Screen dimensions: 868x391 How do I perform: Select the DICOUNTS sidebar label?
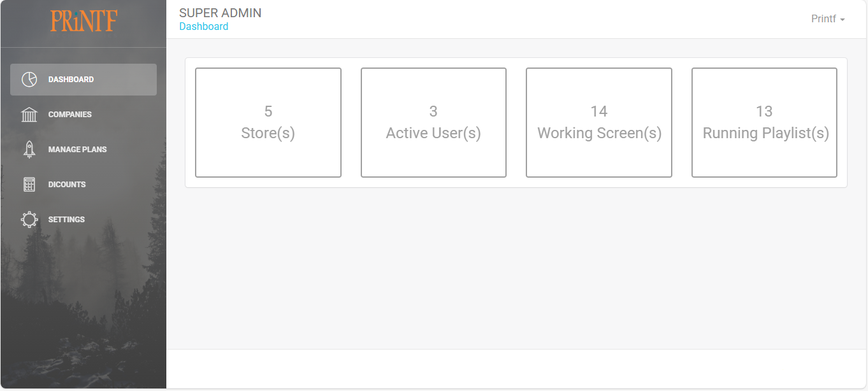coord(67,185)
